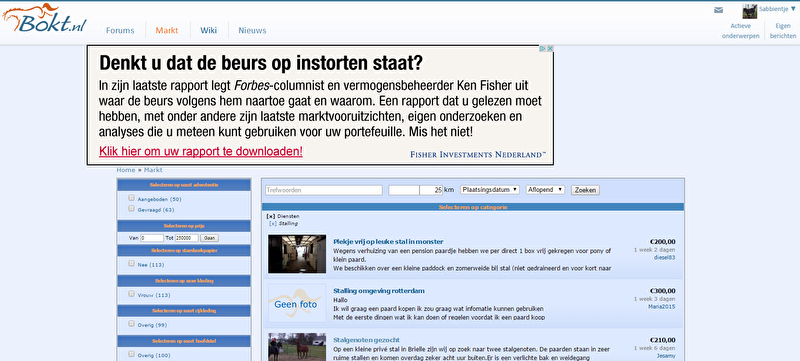The height and width of the screenshot is (361, 800).
Task: Remove the [x] Stalling subcategory filter
Action: tap(273, 223)
